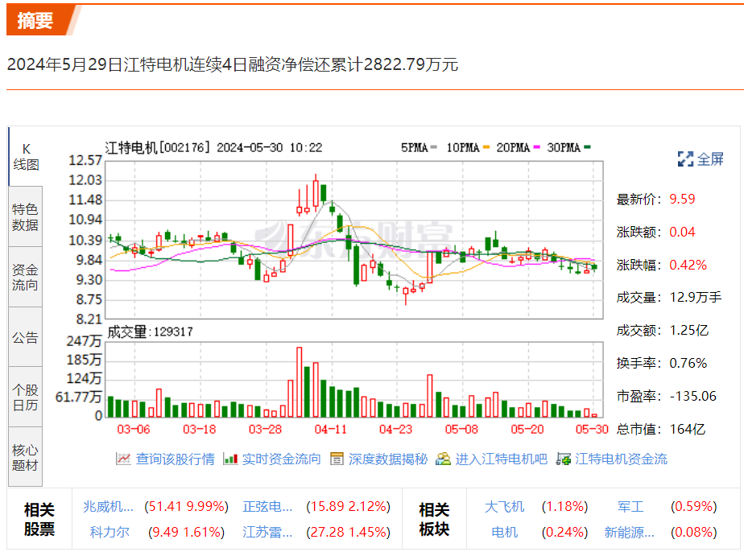Image resolution: width=744 pixels, height=560 pixels.
Task: Open the 实时资金流向 link
Action: (281, 459)
